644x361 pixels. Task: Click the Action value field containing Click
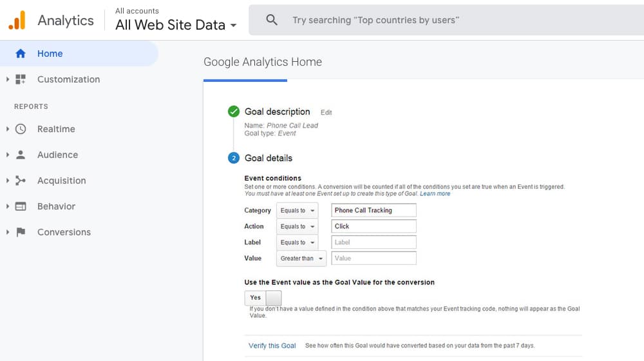[x=374, y=226]
